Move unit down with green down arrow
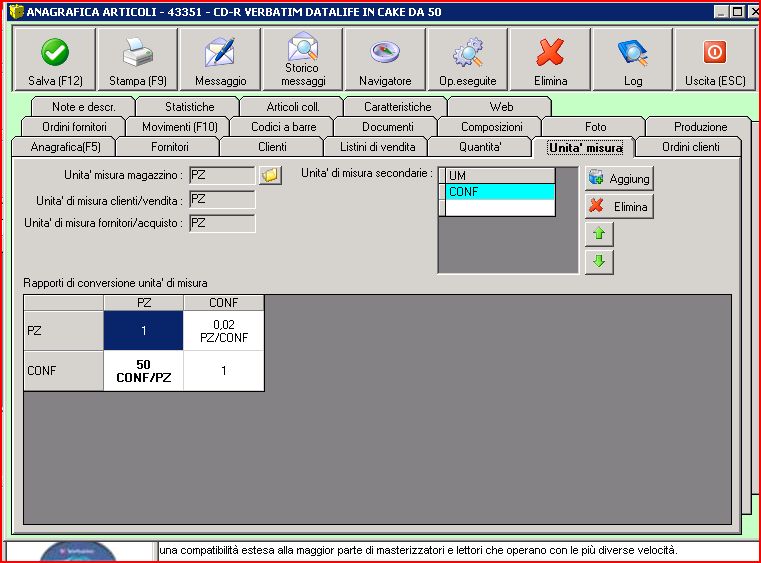 coord(599,262)
